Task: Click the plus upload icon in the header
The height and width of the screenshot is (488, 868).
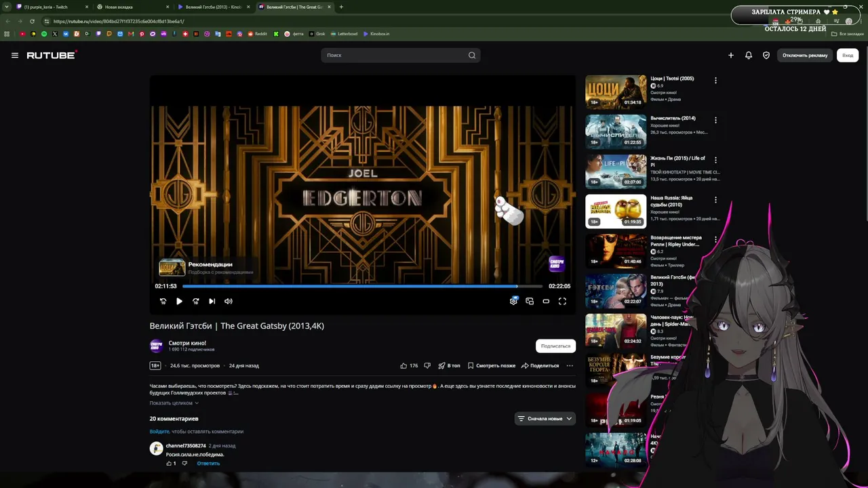Action: 731,56
